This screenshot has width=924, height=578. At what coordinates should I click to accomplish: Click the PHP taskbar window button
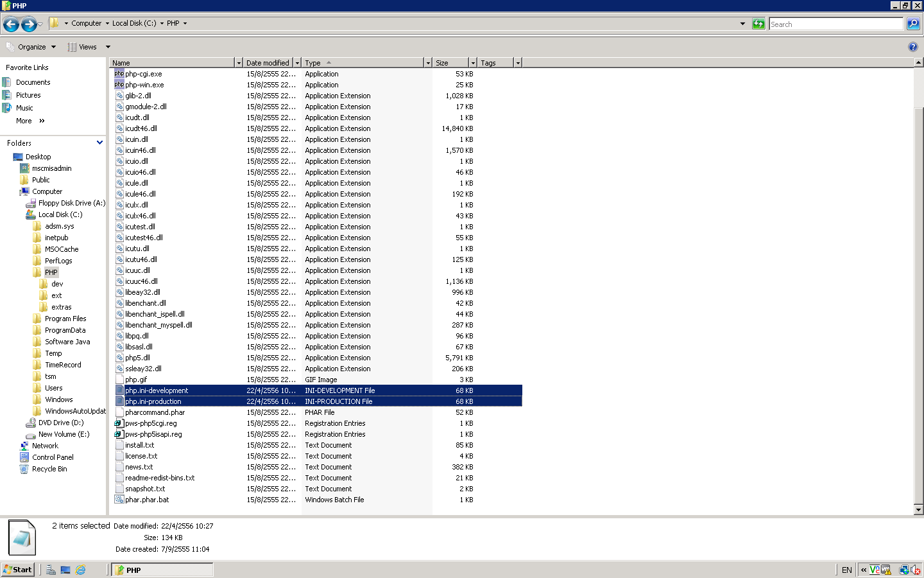coord(162,570)
